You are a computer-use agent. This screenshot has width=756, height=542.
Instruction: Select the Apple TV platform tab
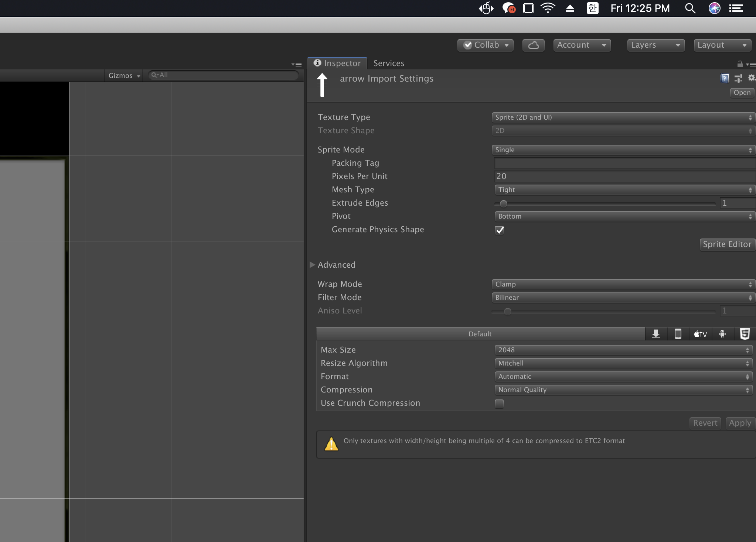point(700,334)
